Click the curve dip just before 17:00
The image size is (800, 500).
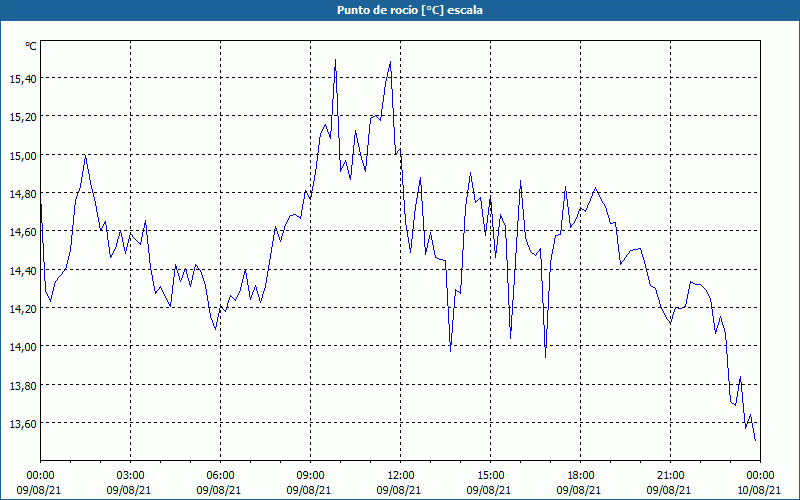coord(545,357)
